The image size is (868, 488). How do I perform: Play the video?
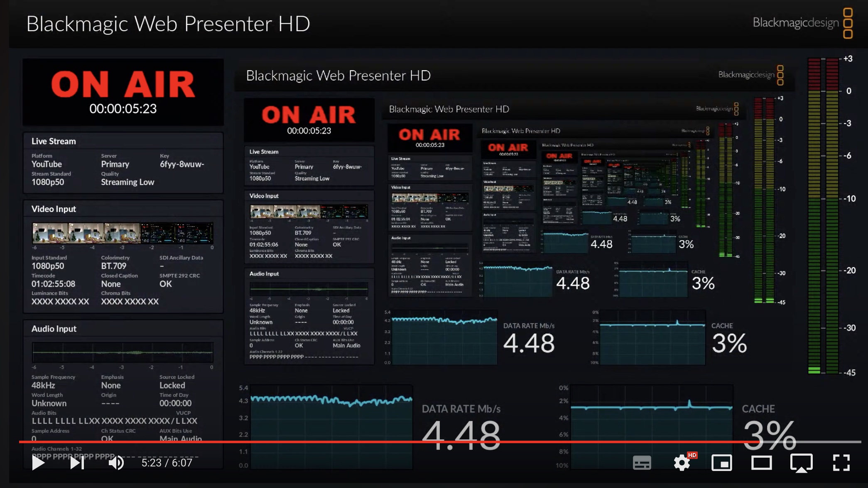point(38,463)
